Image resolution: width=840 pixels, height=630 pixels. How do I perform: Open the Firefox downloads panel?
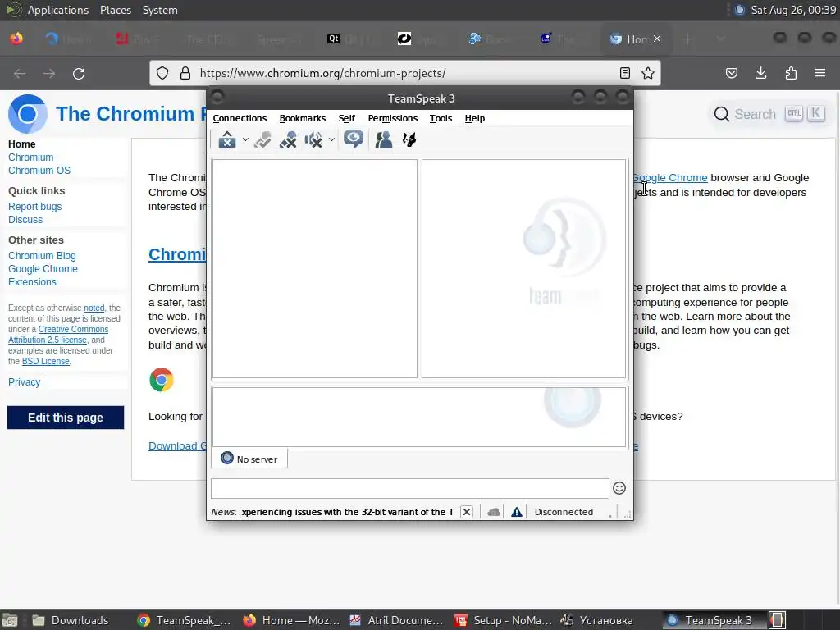(761, 73)
